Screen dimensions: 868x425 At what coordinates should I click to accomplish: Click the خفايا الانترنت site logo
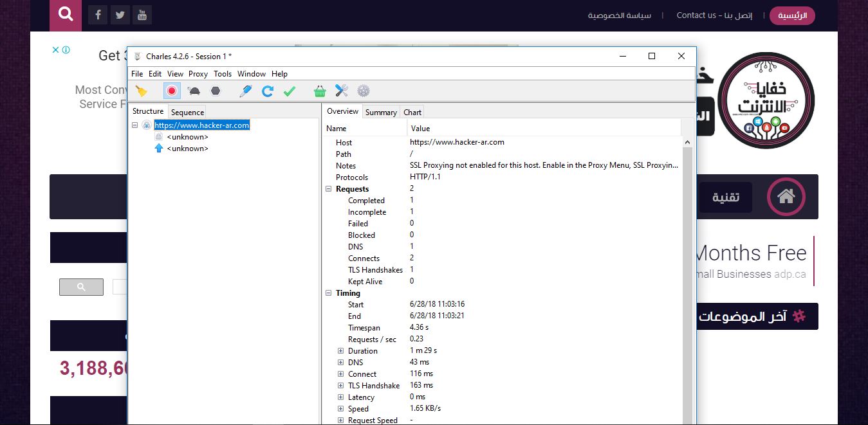[766, 100]
